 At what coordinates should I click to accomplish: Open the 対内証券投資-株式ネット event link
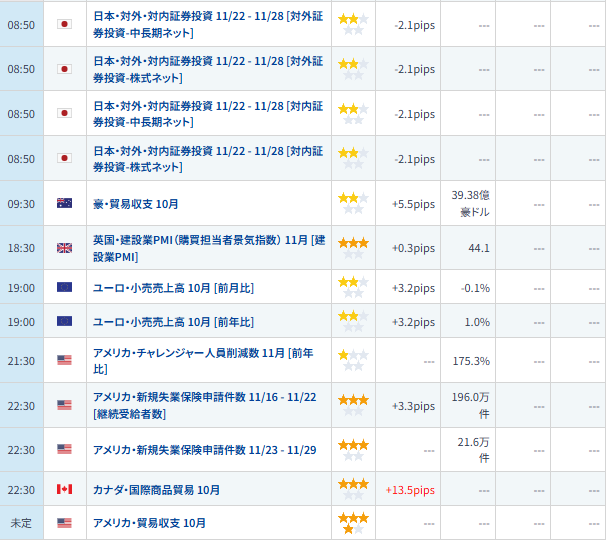click(x=208, y=159)
